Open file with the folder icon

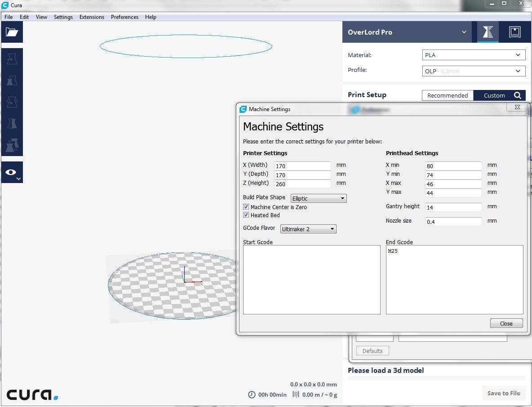pos(12,32)
